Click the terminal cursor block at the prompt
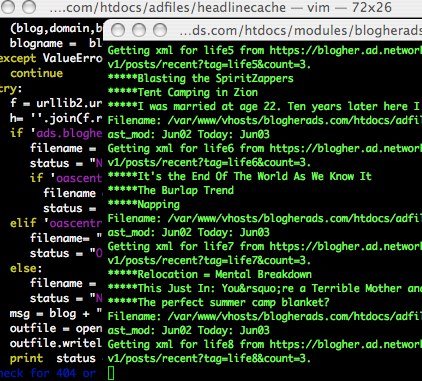422x381 pixels. pos(111,373)
